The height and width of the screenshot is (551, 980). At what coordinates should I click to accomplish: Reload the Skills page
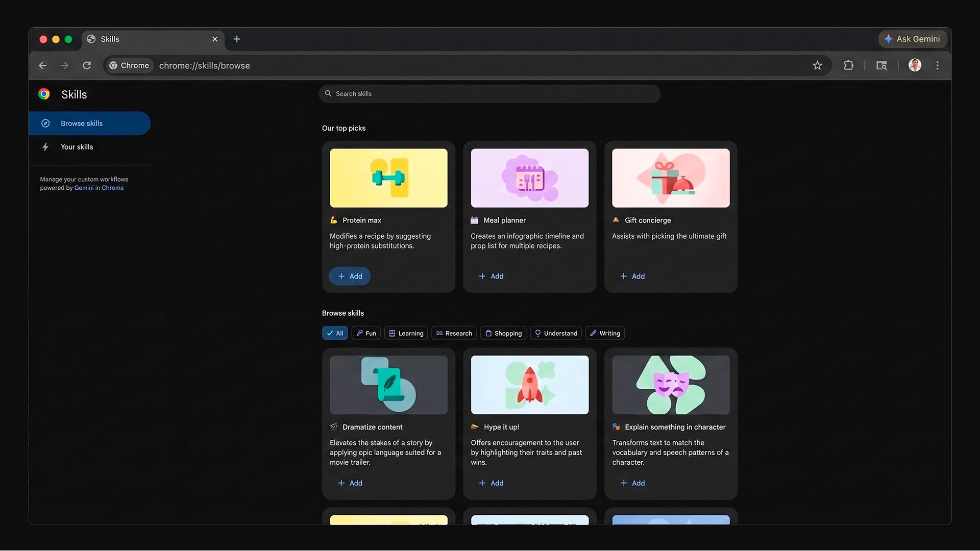(x=87, y=65)
